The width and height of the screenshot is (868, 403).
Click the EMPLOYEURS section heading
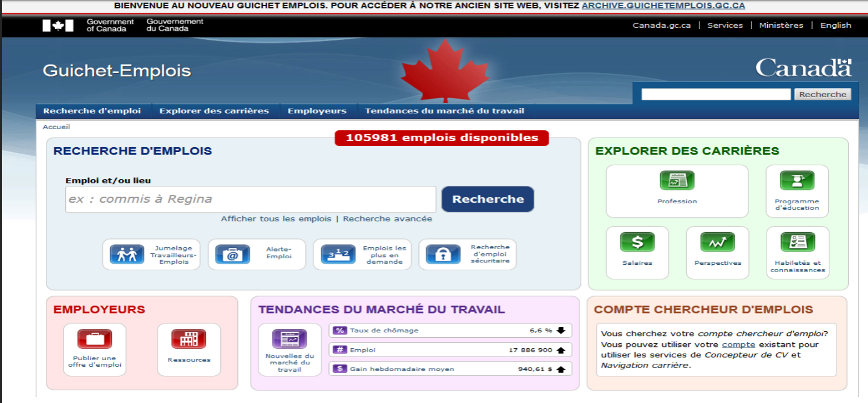pos(100,309)
